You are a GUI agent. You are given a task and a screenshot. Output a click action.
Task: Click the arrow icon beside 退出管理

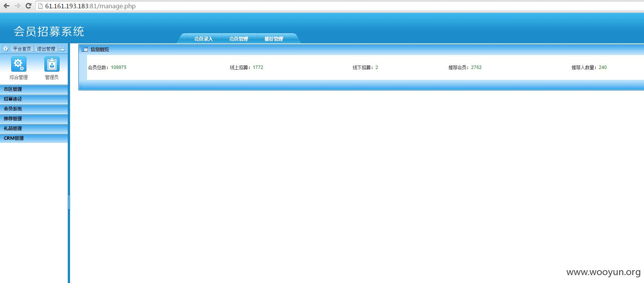coord(62,49)
